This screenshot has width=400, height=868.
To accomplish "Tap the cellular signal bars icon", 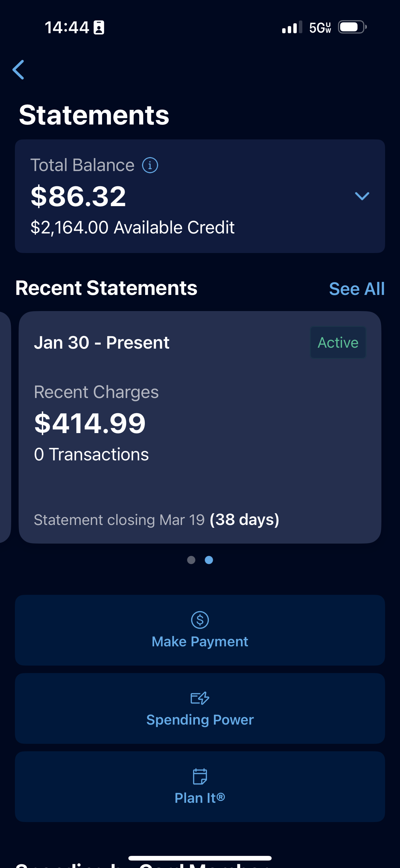I will point(291,28).
